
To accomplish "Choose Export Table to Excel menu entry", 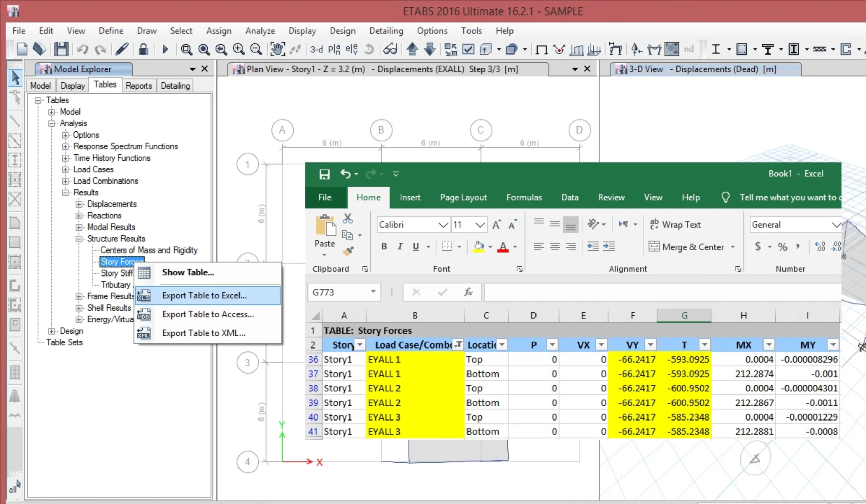I will point(204,295).
